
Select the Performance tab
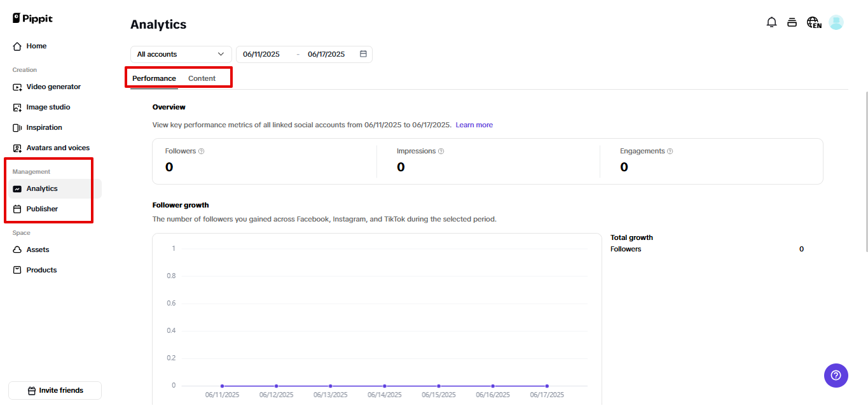tap(153, 78)
